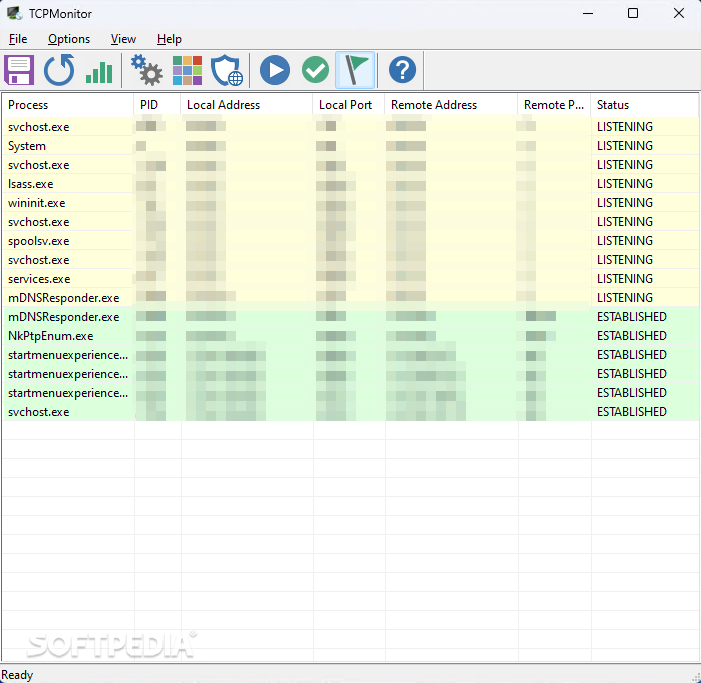Select the lsass.exe row
Viewport: 701px width, 683px height.
pos(351,184)
